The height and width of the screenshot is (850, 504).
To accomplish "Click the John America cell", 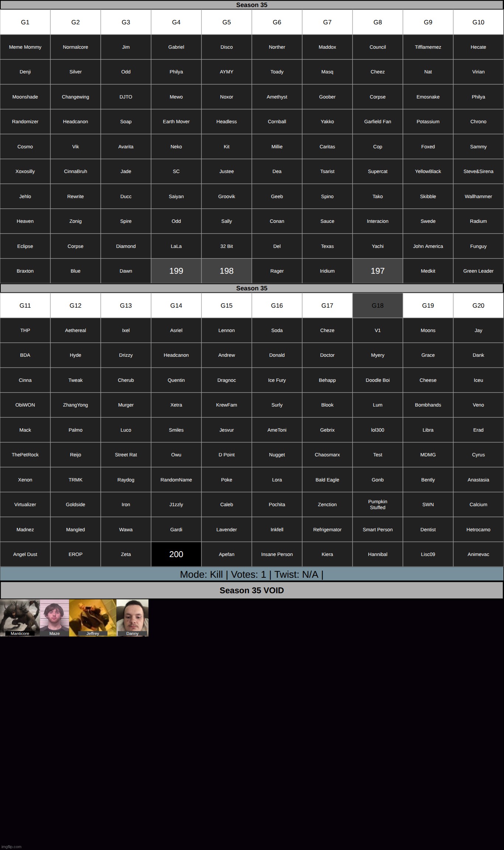I will pyautogui.click(x=428, y=246).
